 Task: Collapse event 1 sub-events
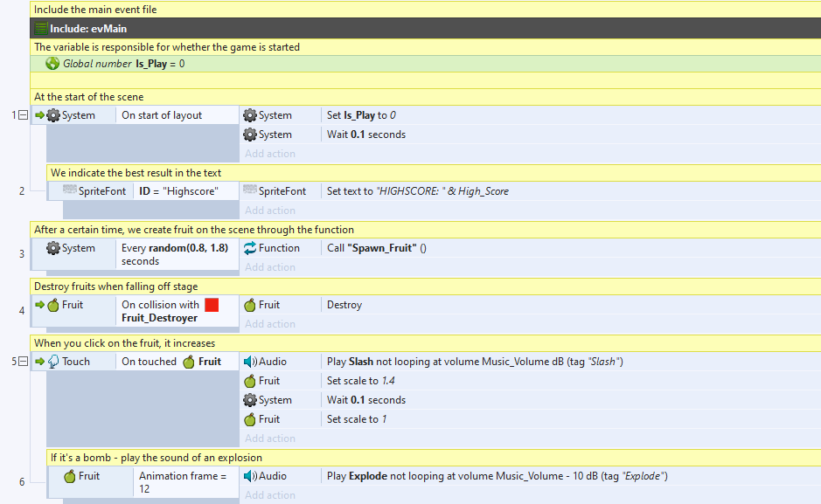[23, 115]
